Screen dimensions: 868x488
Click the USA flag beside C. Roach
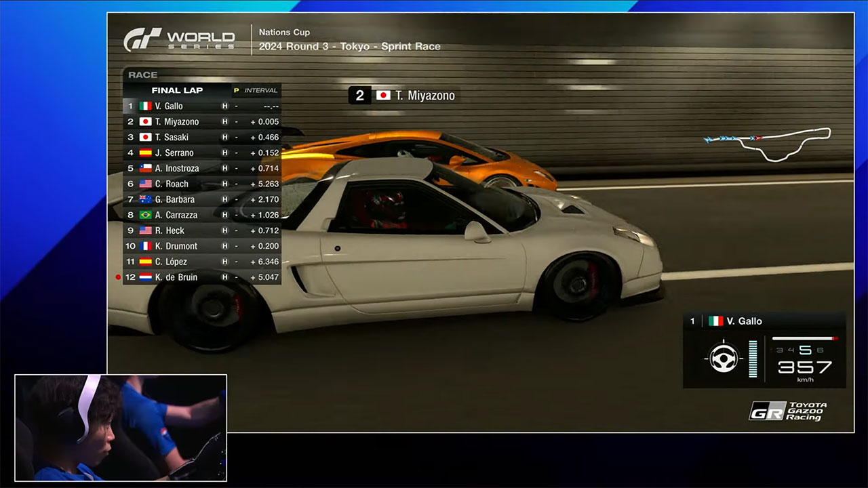pos(145,184)
